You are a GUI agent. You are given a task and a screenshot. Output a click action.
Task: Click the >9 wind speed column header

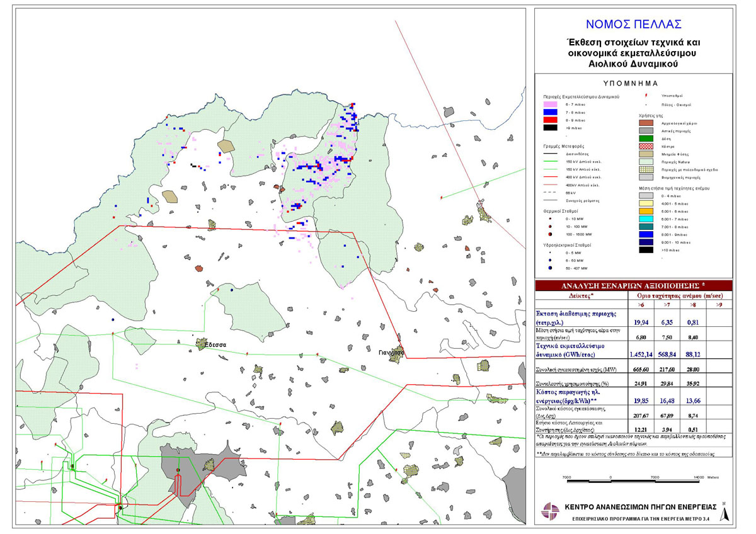point(719,305)
